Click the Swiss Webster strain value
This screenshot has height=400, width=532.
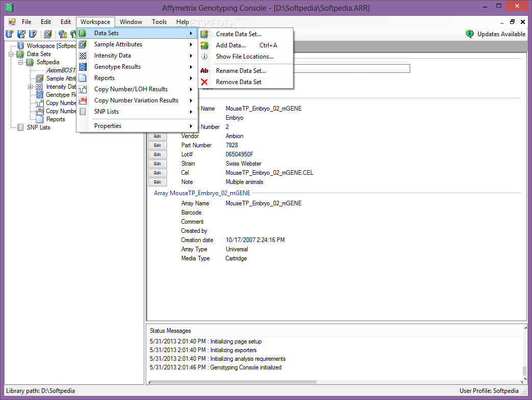pyautogui.click(x=244, y=164)
